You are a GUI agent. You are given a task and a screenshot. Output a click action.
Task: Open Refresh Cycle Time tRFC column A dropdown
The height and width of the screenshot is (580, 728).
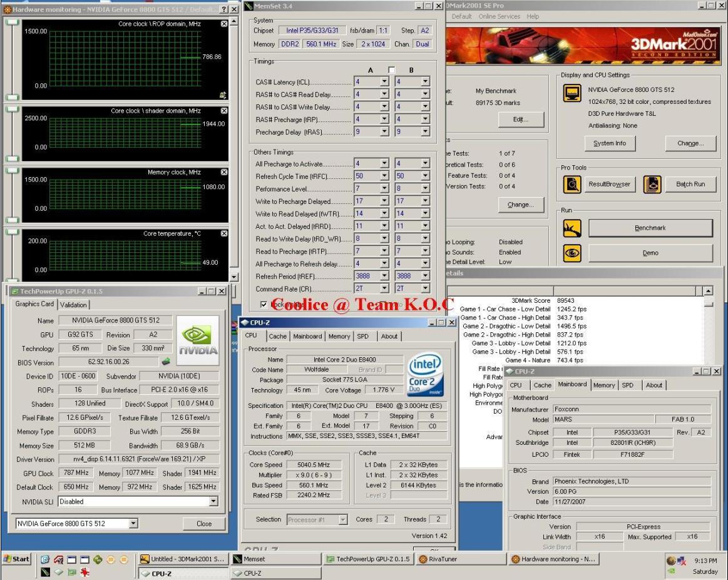coord(384,176)
